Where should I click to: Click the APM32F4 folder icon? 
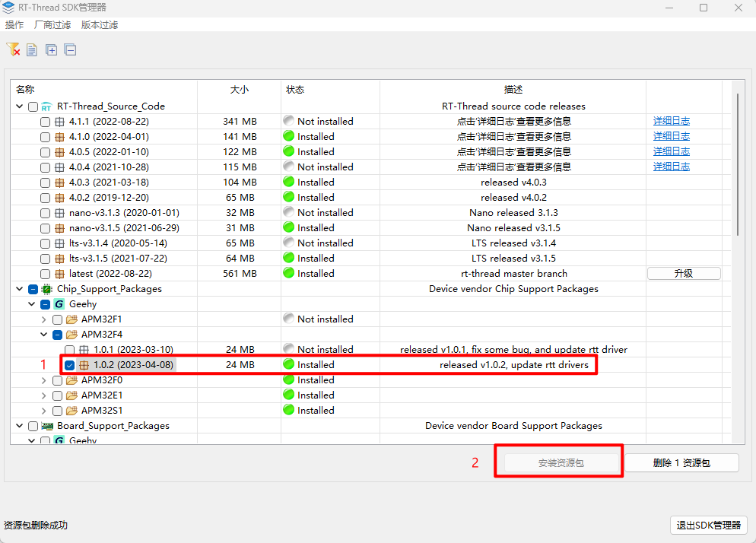[71, 335]
